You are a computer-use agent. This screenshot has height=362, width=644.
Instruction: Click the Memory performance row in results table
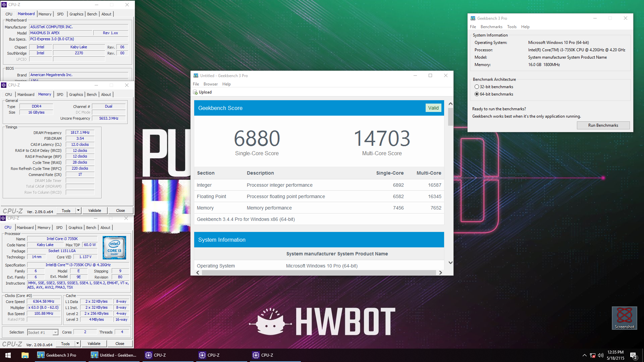click(x=319, y=208)
